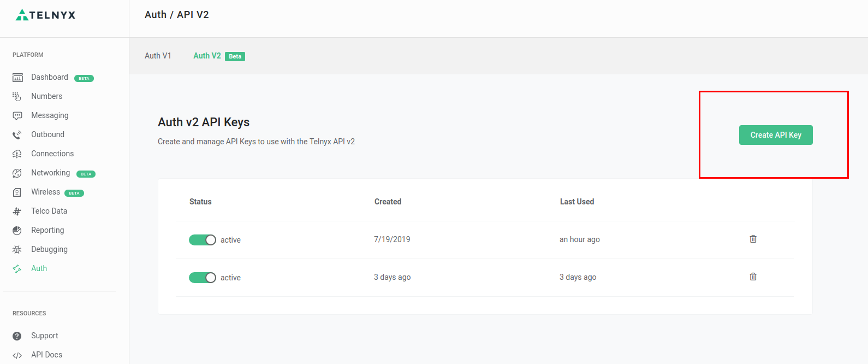The height and width of the screenshot is (364, 868).
Task: Click the Numbers keypad icon
Action: pos(17,97)
